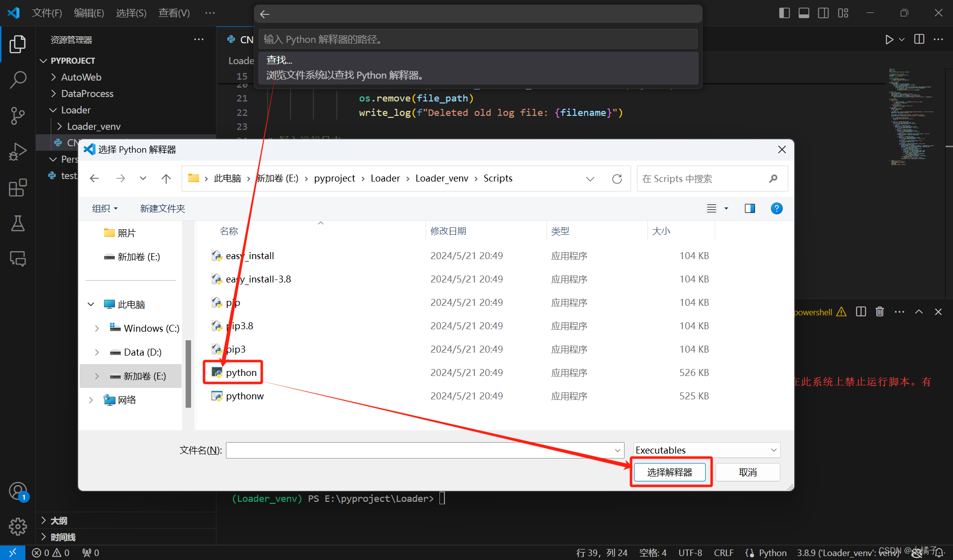The height and width of the screenshot is (560, 953).
Task: Open the Run and Debug view
Action: (x=18, y=152)
